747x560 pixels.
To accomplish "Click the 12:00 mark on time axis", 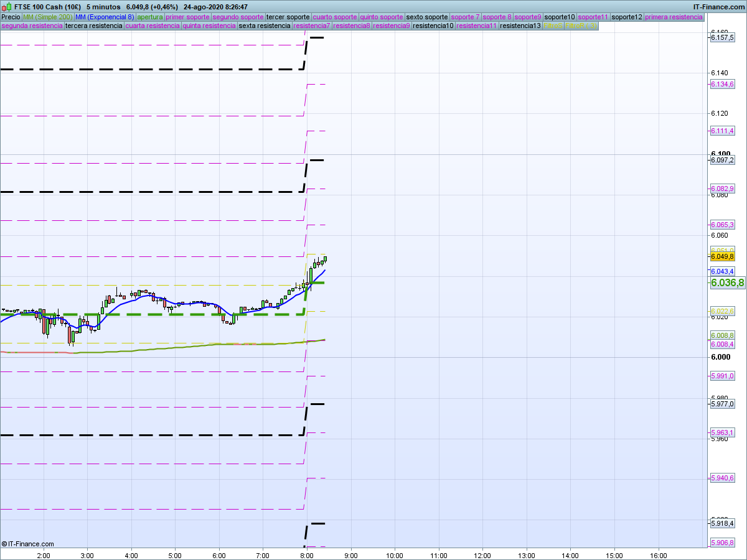I will 482,555.
